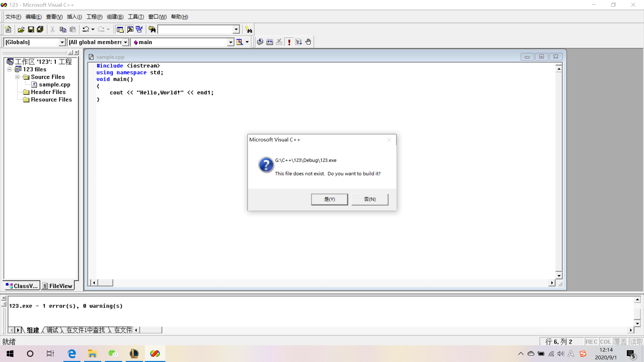This screenshot has width=644, height=362.
Task: Collapse the 123 files tree node
Action: pyautogui.click(x=9, y=69)
